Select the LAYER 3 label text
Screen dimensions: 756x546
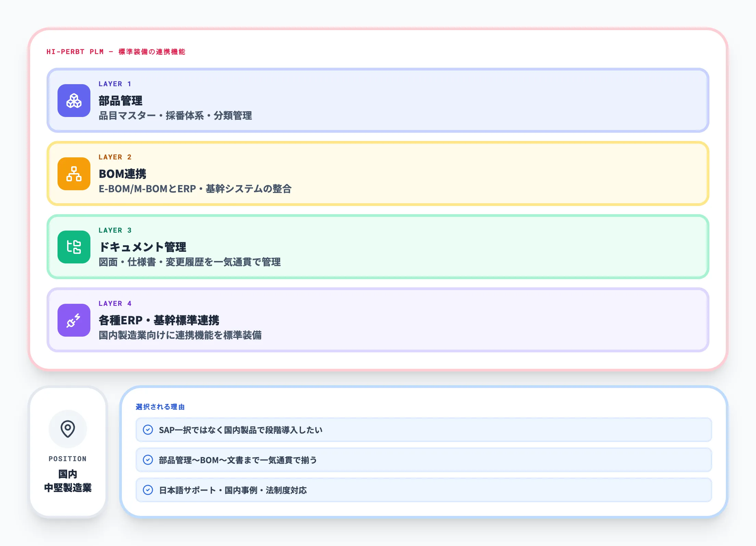point(114,231)
